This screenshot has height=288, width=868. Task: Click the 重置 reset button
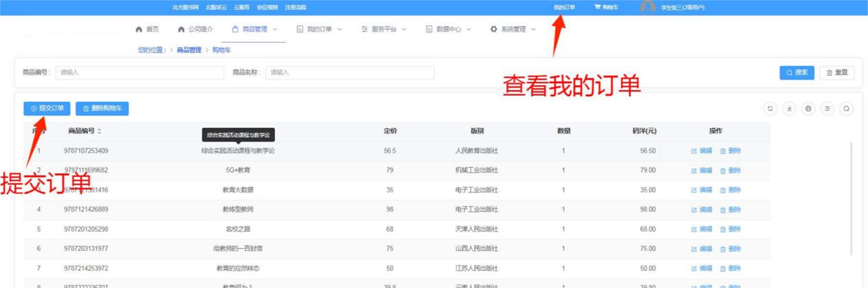[837, 73]
